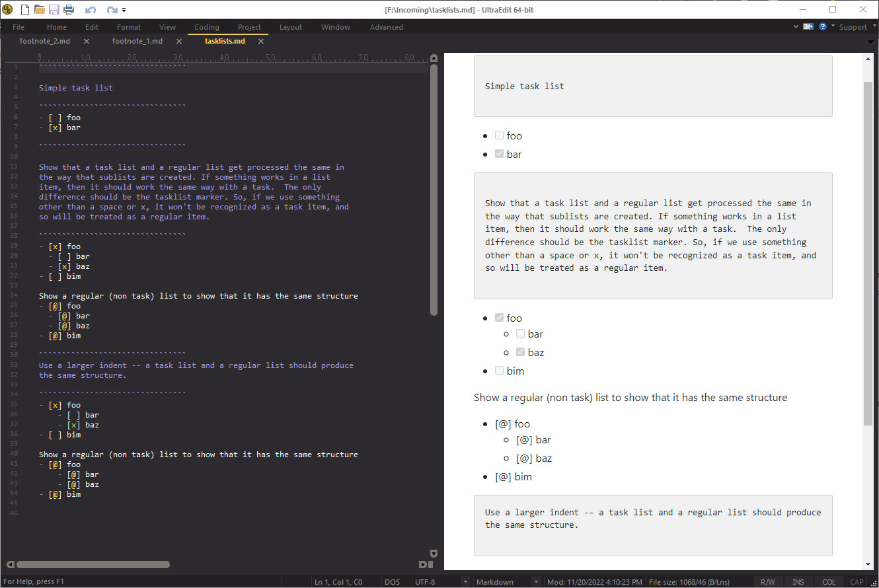Image resolution: width=879 pixels, height=588 pixels.
Task: Save the file with floppy disk icon
Action: click(x=54, y=9)
